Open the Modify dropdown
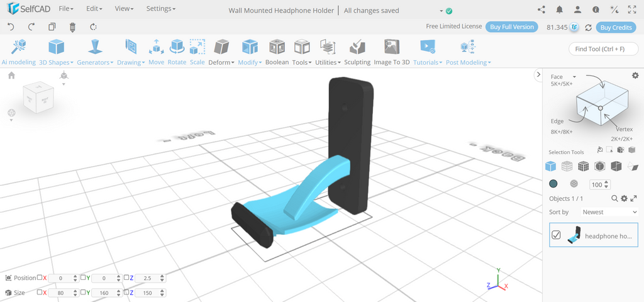Viewport: 644px width, 302px height. [250, 52]
